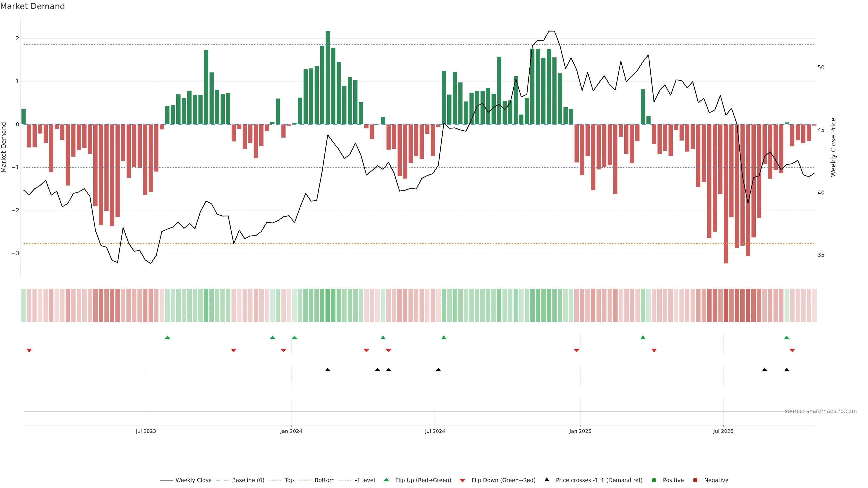Click the first green Flip Up marker
The image size is (868, 488).
click(x=167, y=338)
